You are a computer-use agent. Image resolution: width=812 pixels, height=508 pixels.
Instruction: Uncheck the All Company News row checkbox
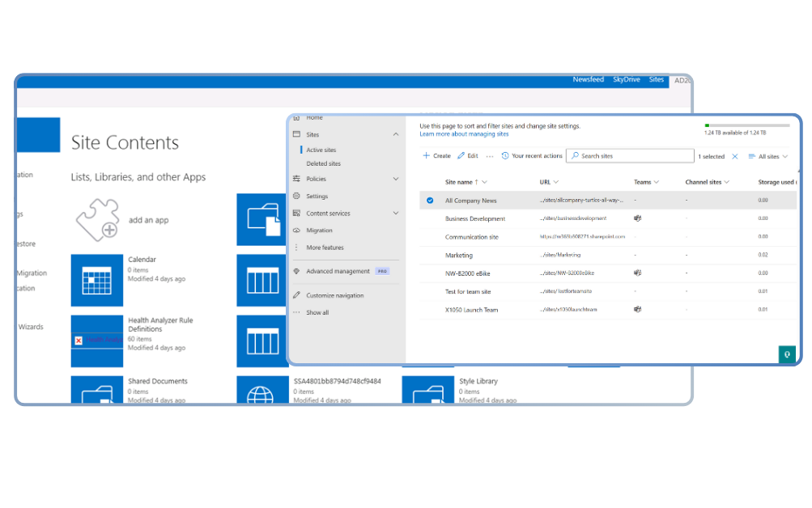[430, 201]
